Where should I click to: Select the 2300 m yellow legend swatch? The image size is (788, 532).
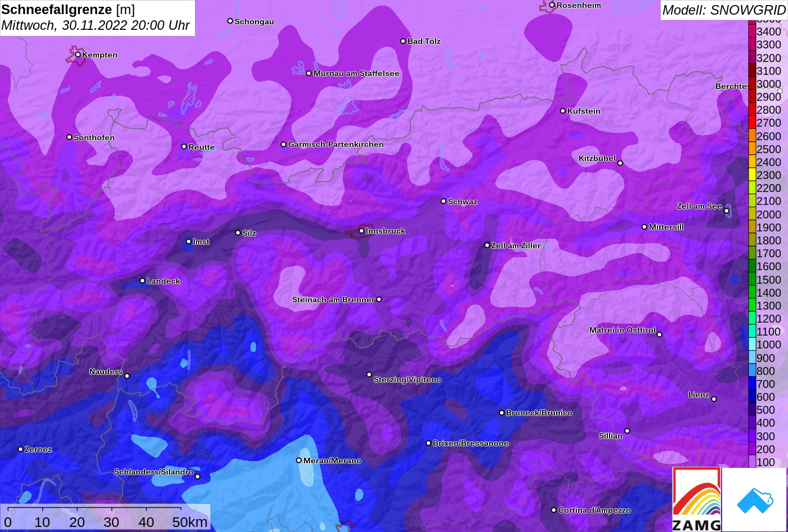tap(752, 175)
